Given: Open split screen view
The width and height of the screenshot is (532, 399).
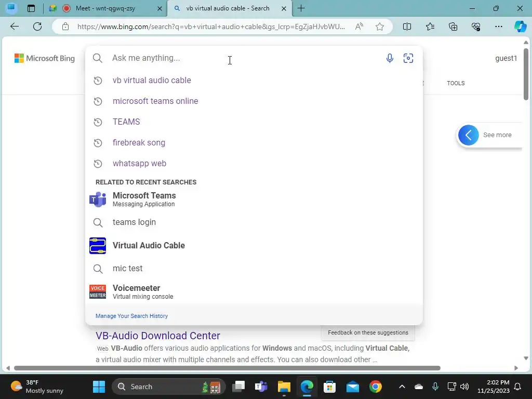Looking at the screenshot, I should click(407, 26).
